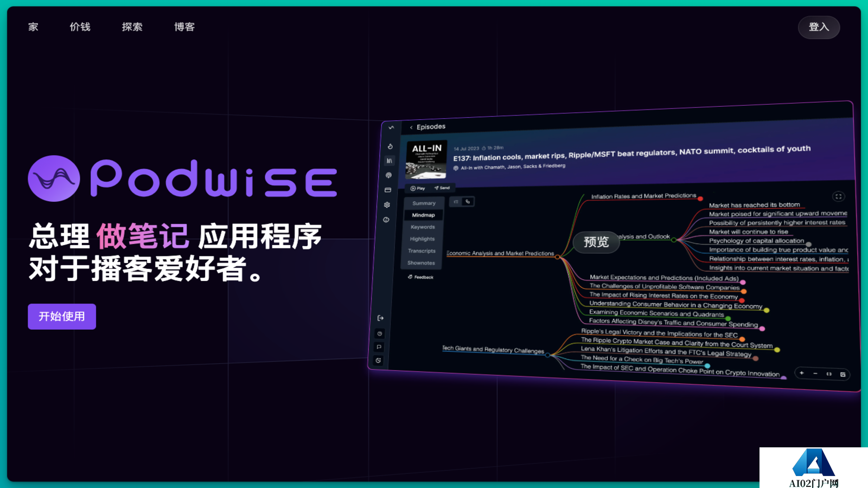Expand Factors Affecting Disney's Traffic dot
Image resolution: width=868 pixels, height=488 pixels.
(762, 329)
